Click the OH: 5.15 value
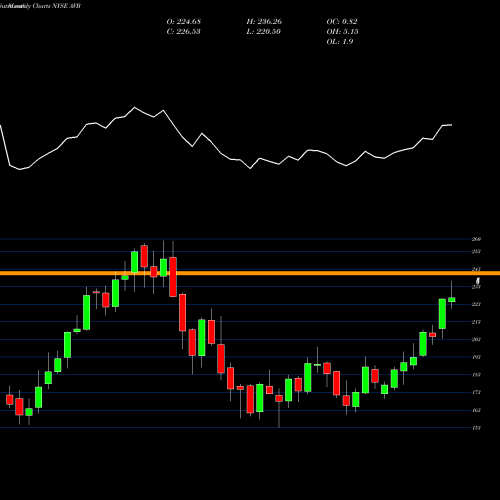Screen dimensions: 500x500 coord(342,32)
